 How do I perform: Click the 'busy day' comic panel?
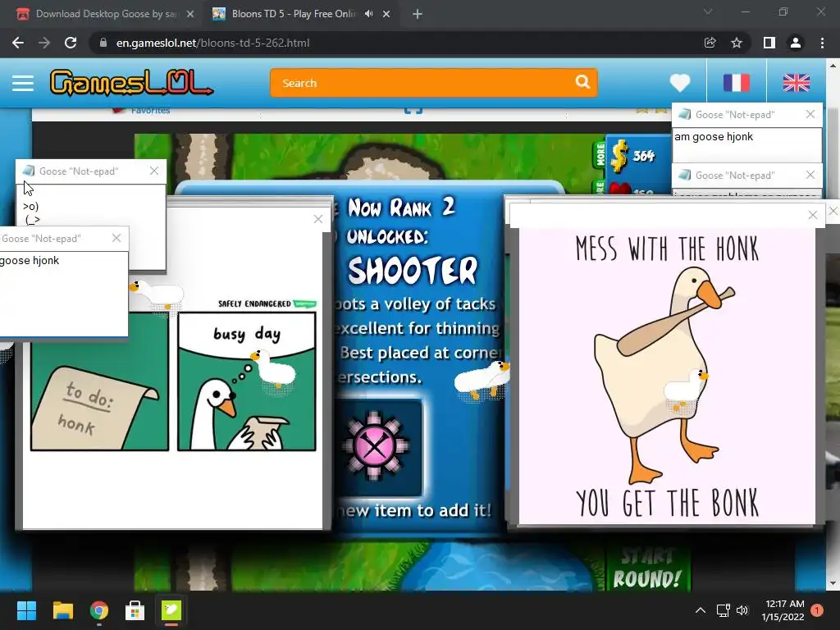[247, 381]
